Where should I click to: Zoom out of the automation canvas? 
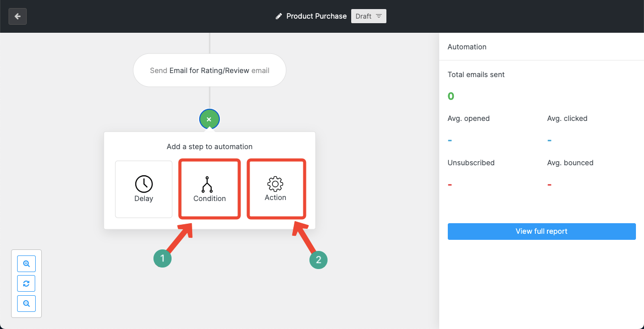click(26, 304)
